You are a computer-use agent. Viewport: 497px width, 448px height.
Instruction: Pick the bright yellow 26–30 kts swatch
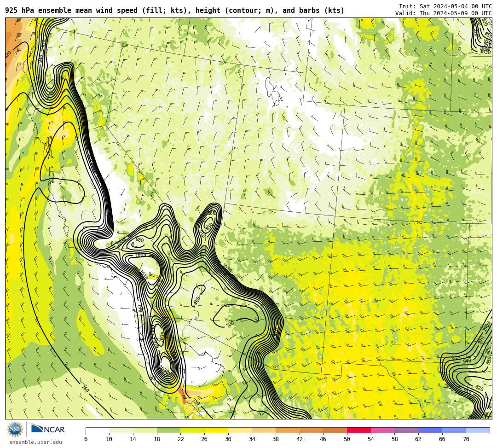(x=216, y=430)
